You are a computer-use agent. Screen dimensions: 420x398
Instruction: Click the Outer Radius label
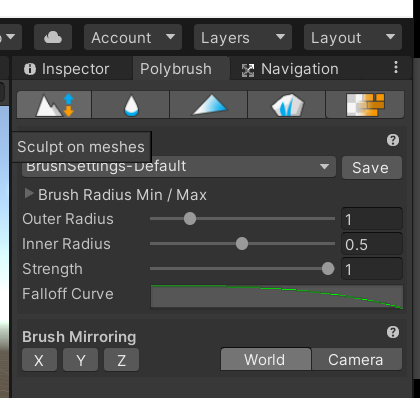pyautogui.click(x=68, y=219)
